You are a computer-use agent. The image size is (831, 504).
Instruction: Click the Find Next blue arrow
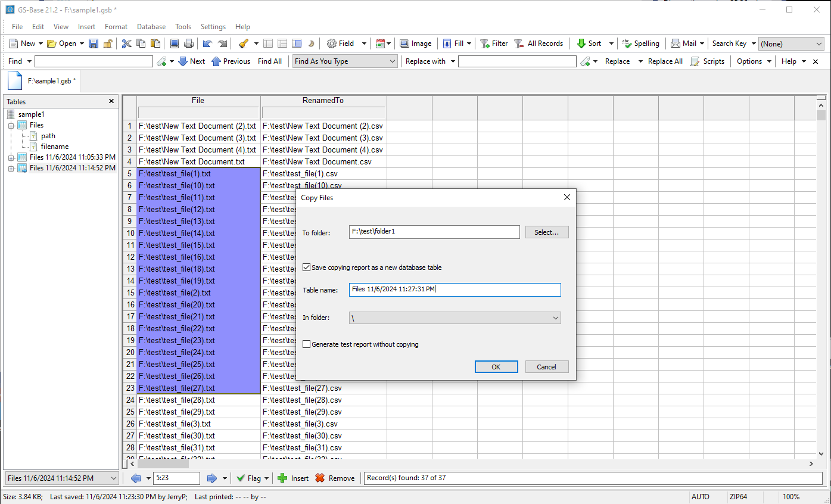[x=183, y=61]
